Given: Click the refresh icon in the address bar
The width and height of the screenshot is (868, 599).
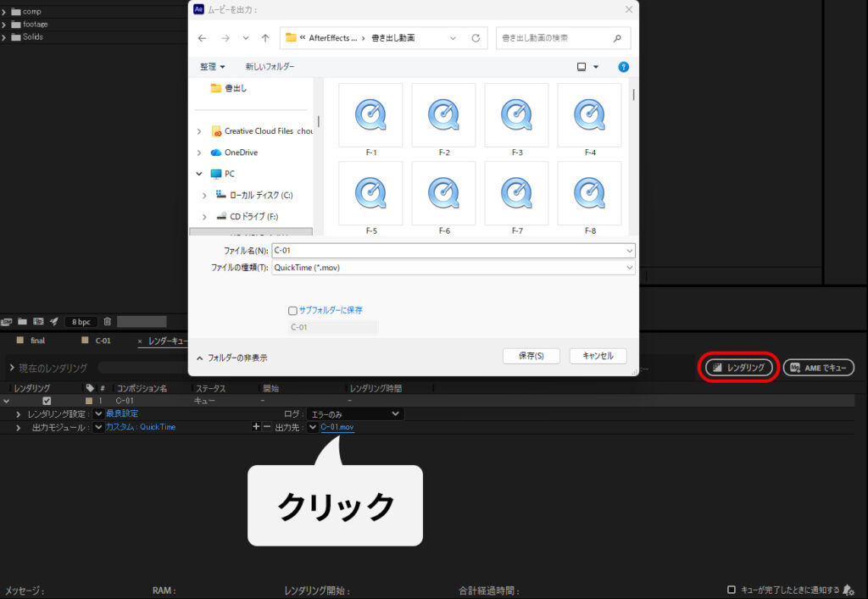Looking at the screenshot, I should point(476,38).
